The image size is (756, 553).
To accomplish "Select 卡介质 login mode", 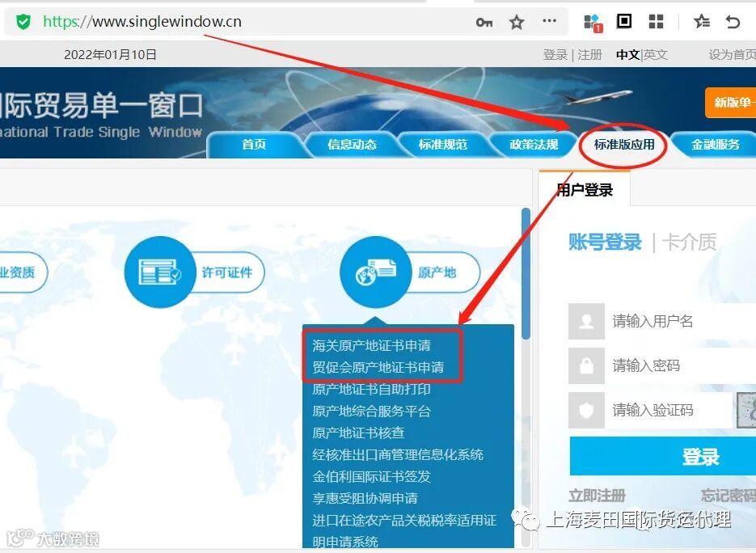I will pyautogui.click(x=690, y=242).
